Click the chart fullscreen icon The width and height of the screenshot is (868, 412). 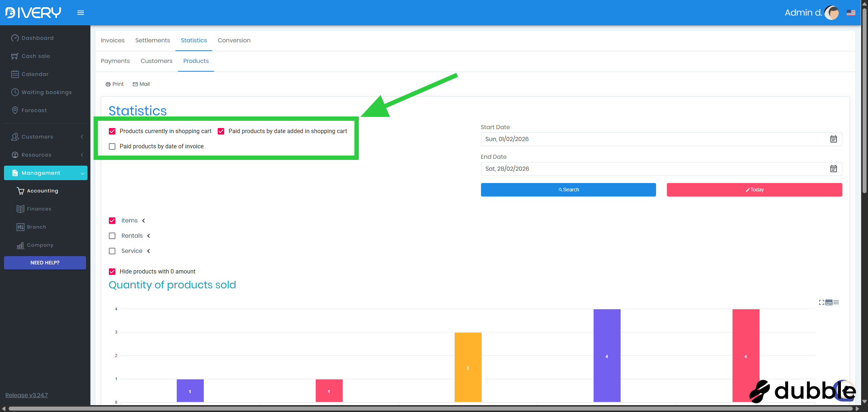[822, 302]
